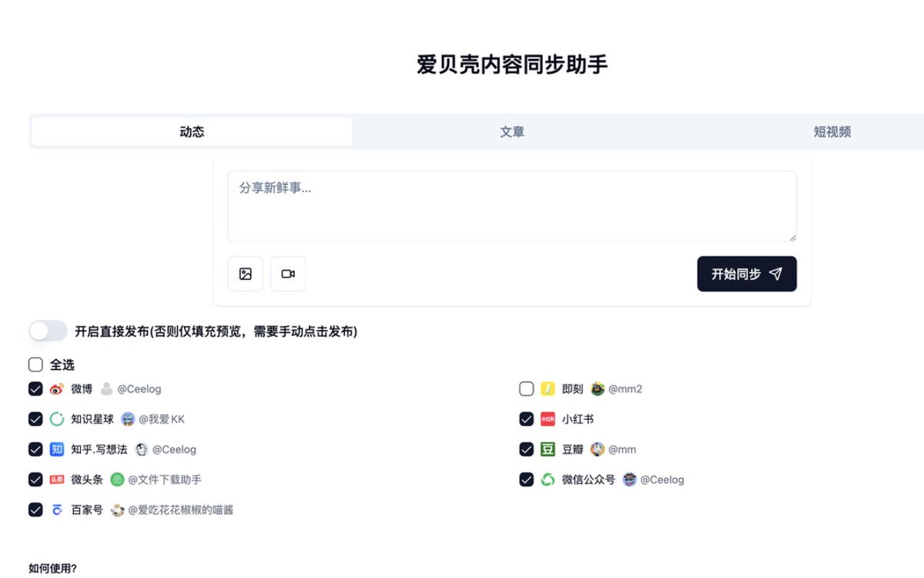Switch to the 动态 tab
Image resolution: width=924 pixels, height=578 pixels.
click(192, 132)
